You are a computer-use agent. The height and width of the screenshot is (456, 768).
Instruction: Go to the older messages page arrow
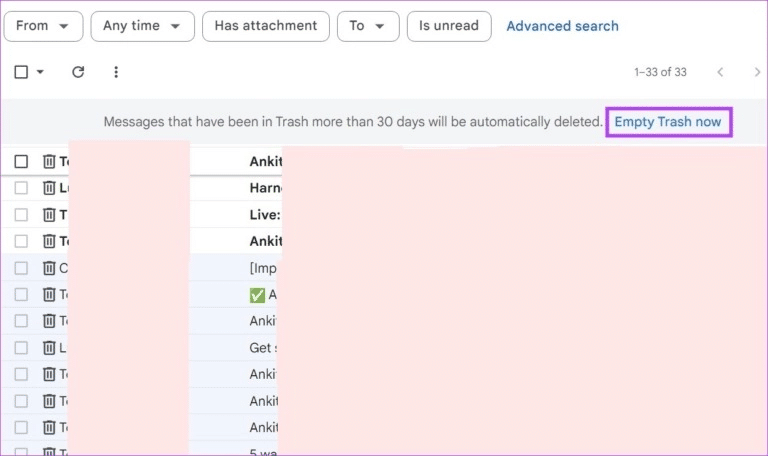pyautogui.click(x=757, y=72)
